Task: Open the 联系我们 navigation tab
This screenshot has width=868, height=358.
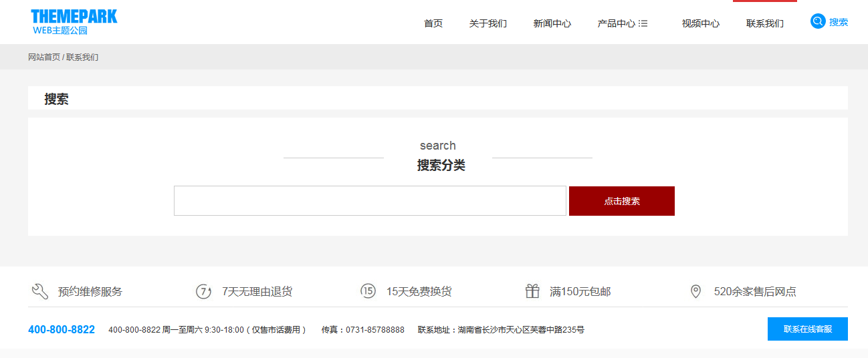Action: click(x=765, y=23)
